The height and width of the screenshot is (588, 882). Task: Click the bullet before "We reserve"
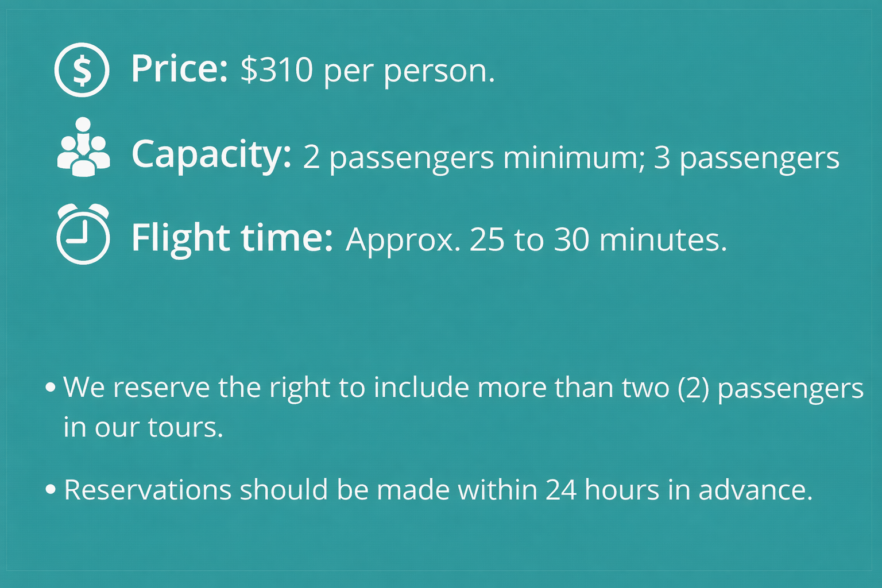click(x=51, y=388)
